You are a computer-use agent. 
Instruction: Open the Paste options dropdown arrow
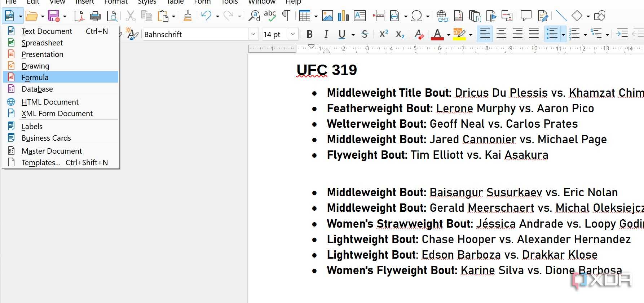[x=173, y=16]
